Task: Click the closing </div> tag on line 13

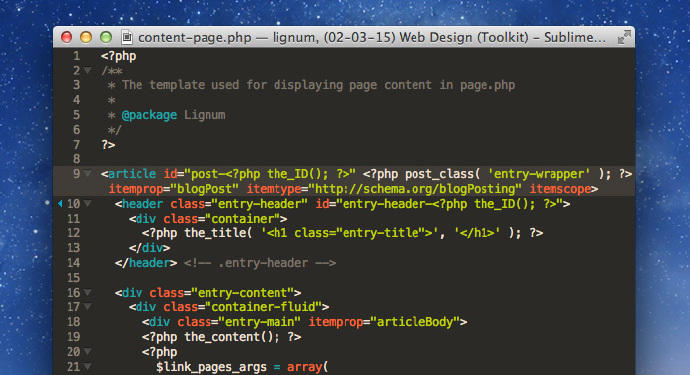Action: [x=150, y=248]
